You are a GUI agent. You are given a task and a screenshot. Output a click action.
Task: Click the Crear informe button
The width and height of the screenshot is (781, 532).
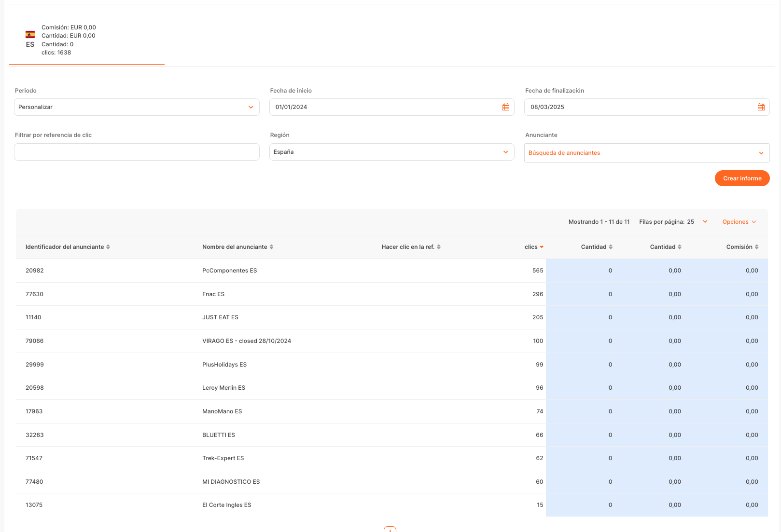coord(742,178)
